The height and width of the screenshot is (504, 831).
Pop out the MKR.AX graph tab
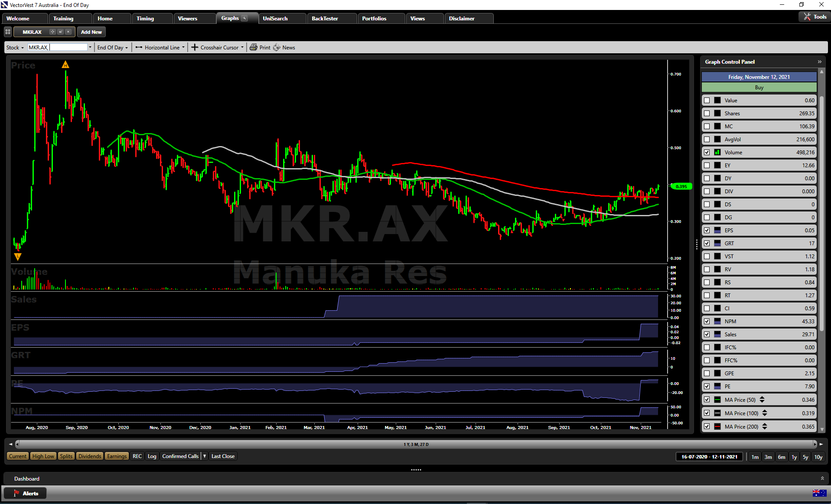pos(61,32)
